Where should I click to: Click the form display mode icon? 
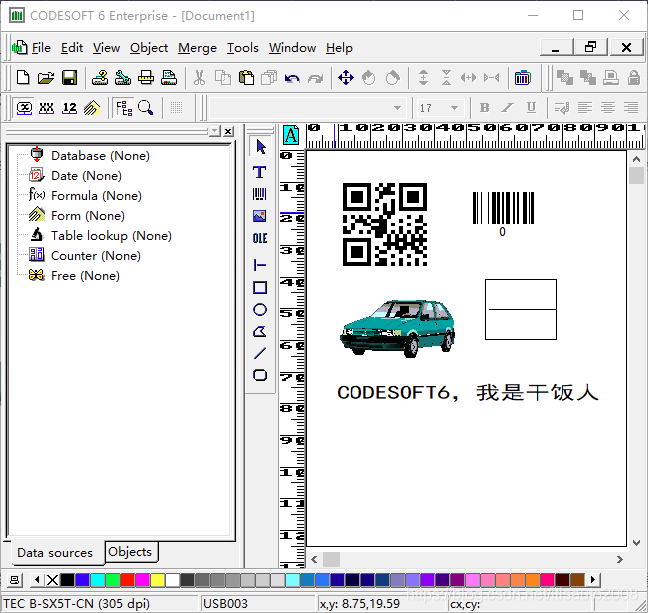coord(92,108)
